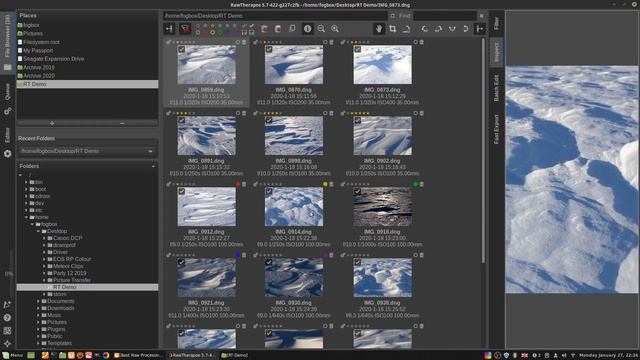Open the Filter tab on right

click(x=496, y=23)
